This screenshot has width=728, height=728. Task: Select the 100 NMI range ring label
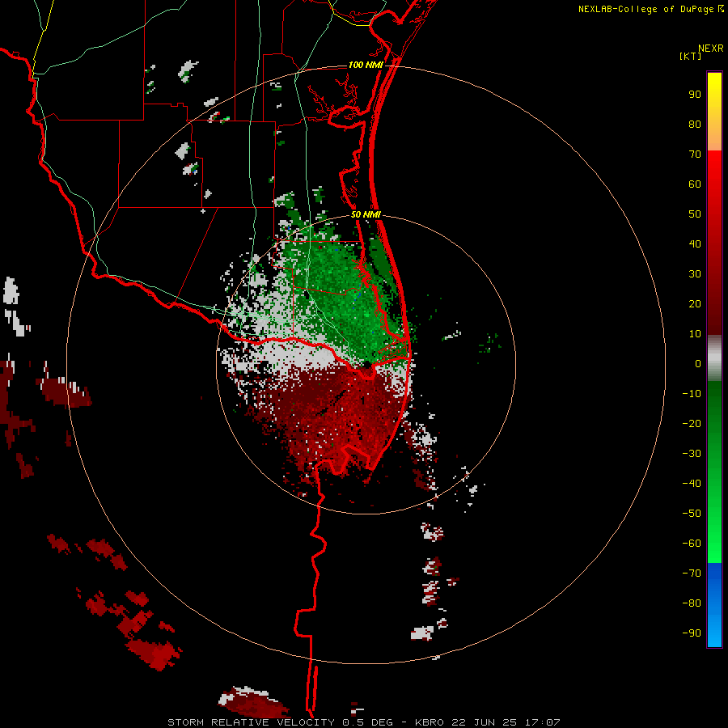(366, 65)
